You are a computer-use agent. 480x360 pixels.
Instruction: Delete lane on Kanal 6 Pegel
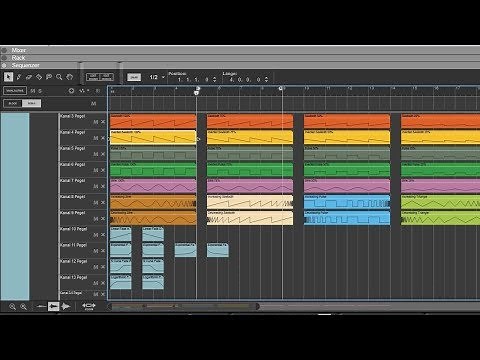coord(103,170)
